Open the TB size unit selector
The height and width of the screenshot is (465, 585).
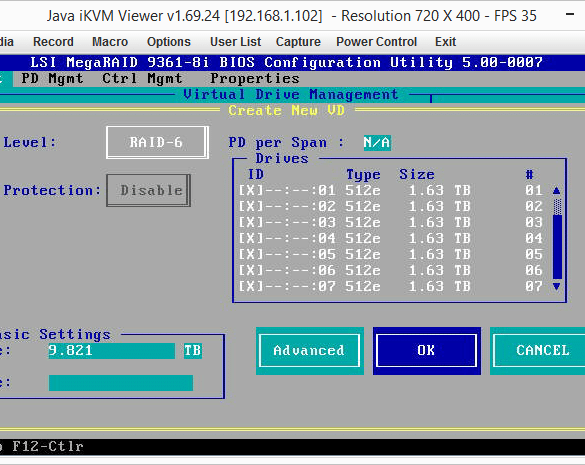point(193,351)
